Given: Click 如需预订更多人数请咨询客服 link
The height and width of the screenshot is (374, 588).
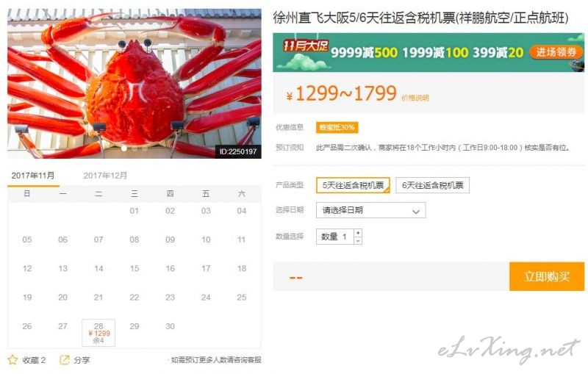Looking at the screenshot, I should pos(215,360).
